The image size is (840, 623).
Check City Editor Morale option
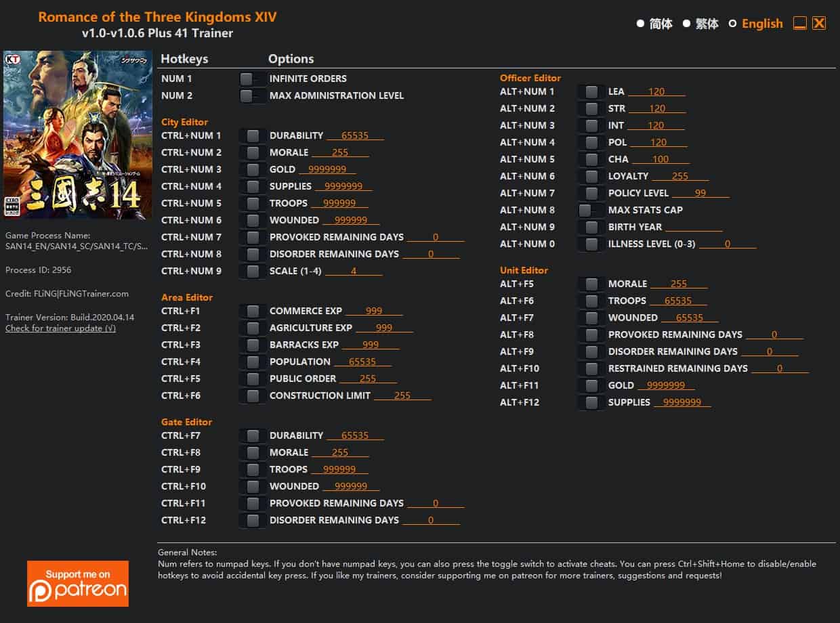(253, 152)
